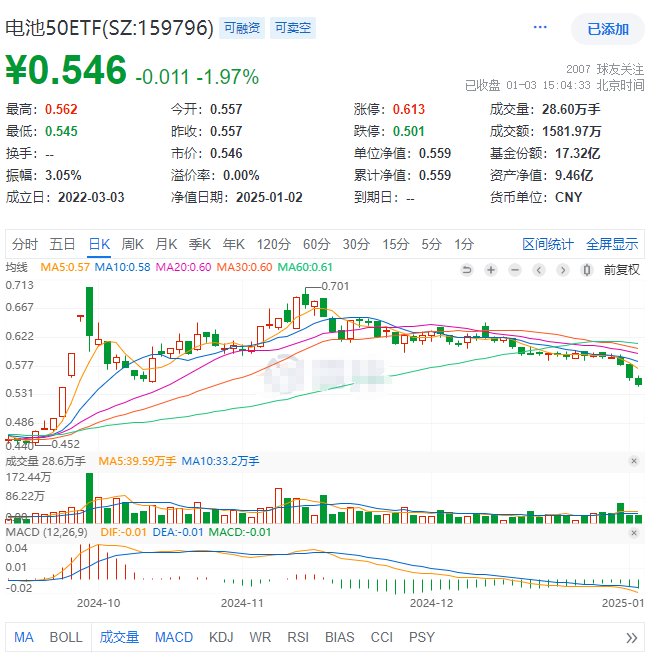Image resolution: width=660 pixels, height=662 pixels.
Task: Switch to the 周K weekly chart tab
Action: (x=133, y=244)
